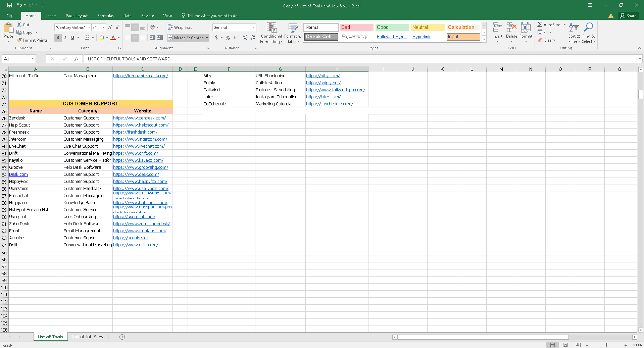This screenshot has width=644, height=348.
Task: Click Increase Decimal icon
Action: point(245,38)
